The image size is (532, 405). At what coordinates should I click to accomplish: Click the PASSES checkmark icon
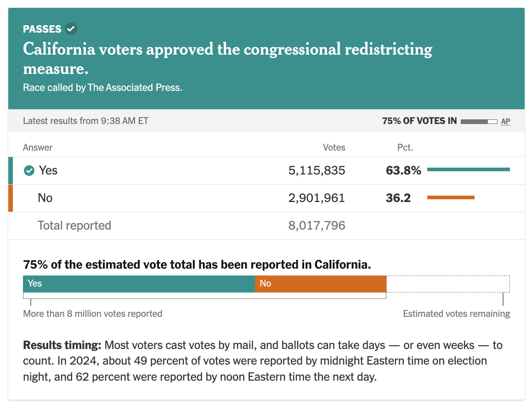(71, 29)
